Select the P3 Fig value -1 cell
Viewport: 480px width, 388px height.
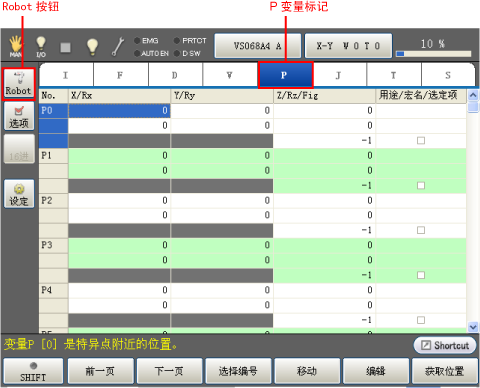(x=325, y=275)
